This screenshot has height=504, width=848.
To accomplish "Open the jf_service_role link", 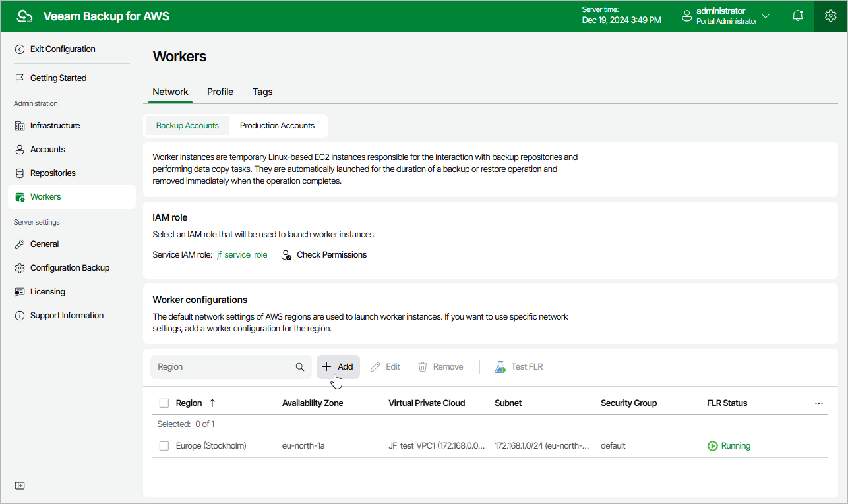I will tap(242, 255).
